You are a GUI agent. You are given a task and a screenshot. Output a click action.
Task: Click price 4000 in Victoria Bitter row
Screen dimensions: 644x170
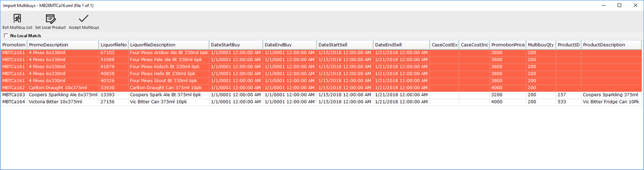508,102
